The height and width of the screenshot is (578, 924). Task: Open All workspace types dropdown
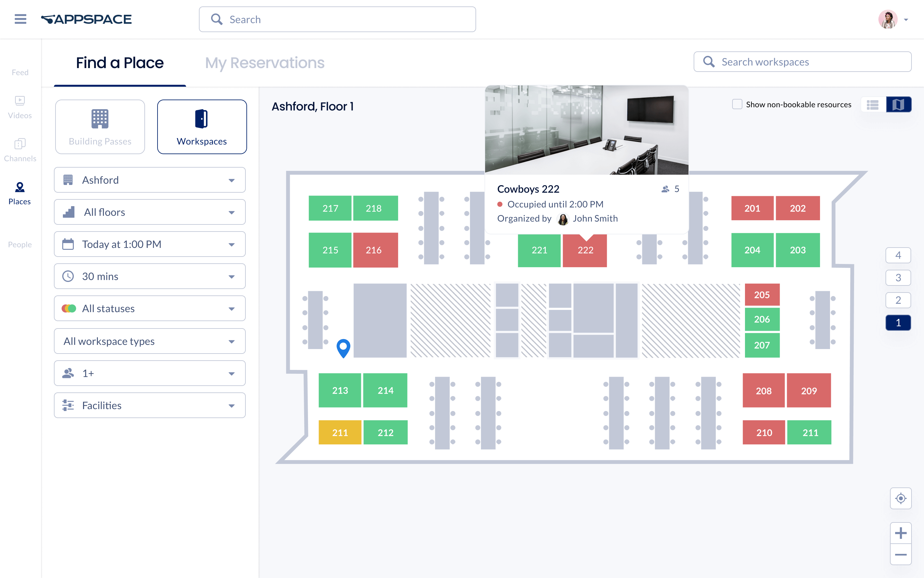click(x=150, y=341)
